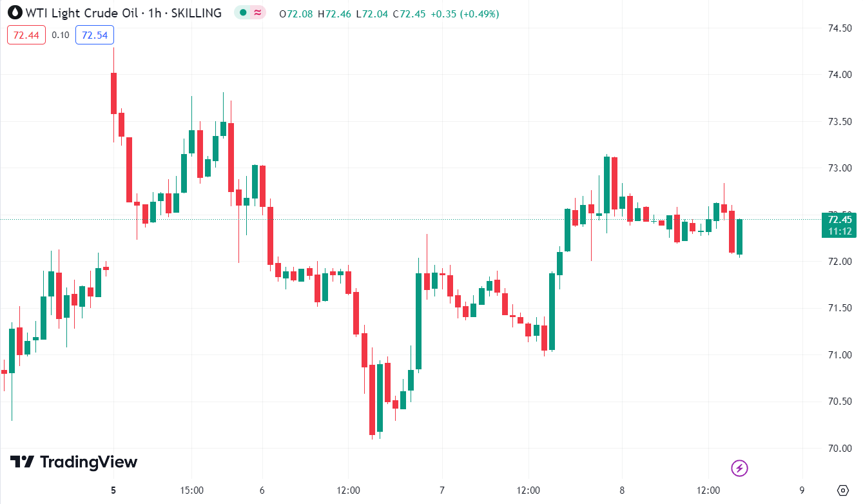The image size is (863, 504).
Task: Click the 0.10 spread value
Action: (x=61, y=35)
